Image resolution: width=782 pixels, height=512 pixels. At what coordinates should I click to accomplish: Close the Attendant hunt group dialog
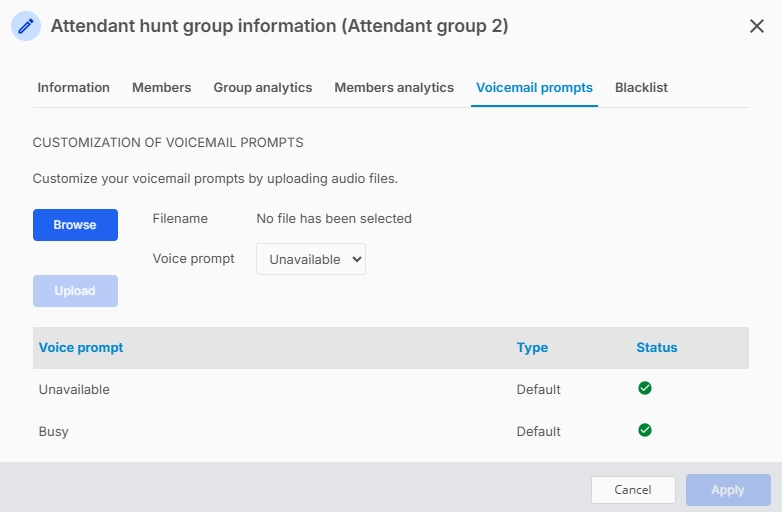coord(757,26)
